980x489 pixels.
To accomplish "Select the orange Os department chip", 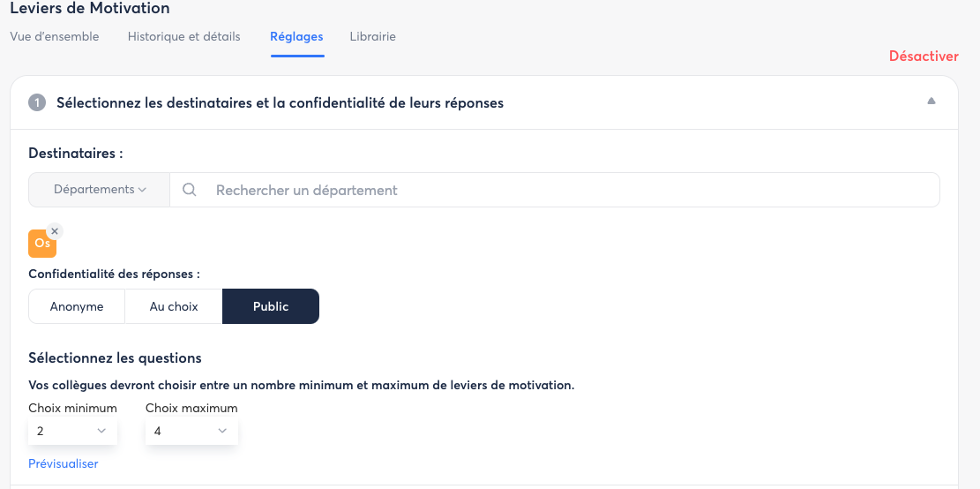I will pos(41,244).
